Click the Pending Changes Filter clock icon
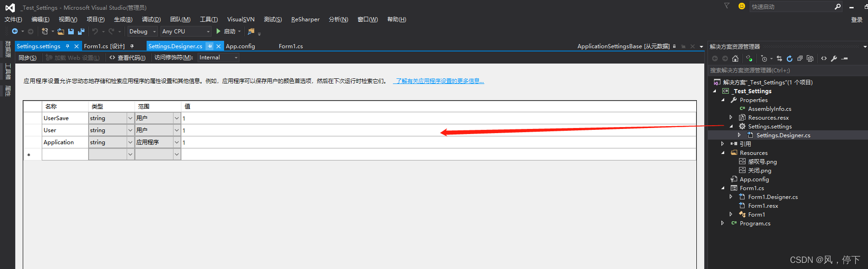This screenshot has height=269, width=868. (764, 58)
